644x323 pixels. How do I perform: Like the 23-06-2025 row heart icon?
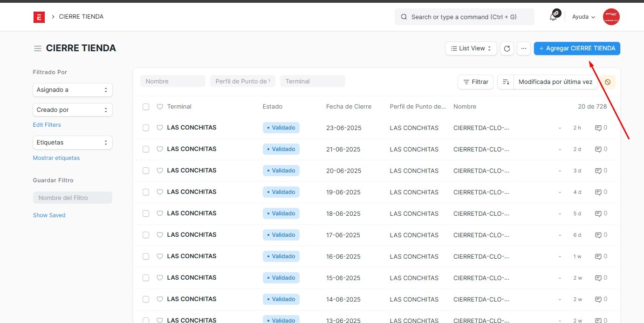(x=160, y=128)
